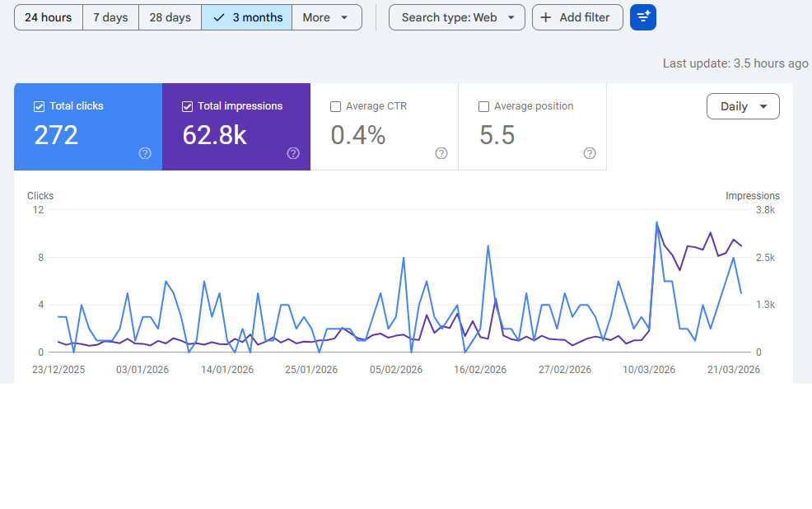Open the Daily granularity dropdown
The height and width of the screenshot is (509, 812).
(743, 106)
